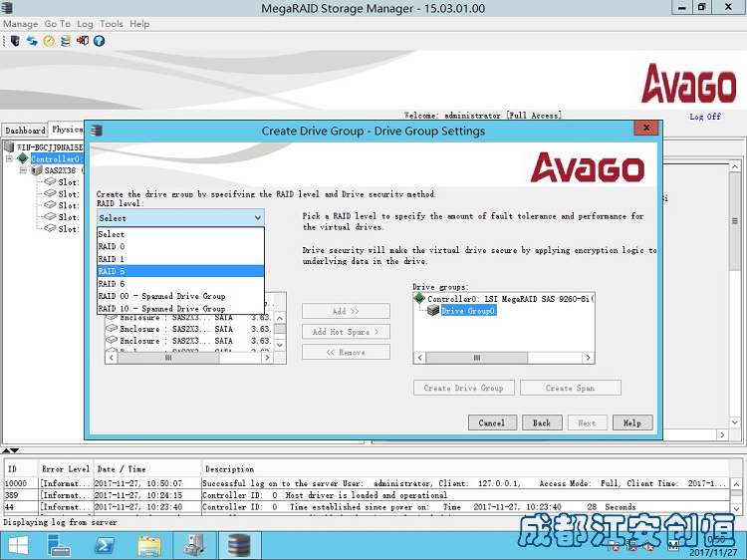
Task: Click the Cancel button
Action: (x=492, y=422)
